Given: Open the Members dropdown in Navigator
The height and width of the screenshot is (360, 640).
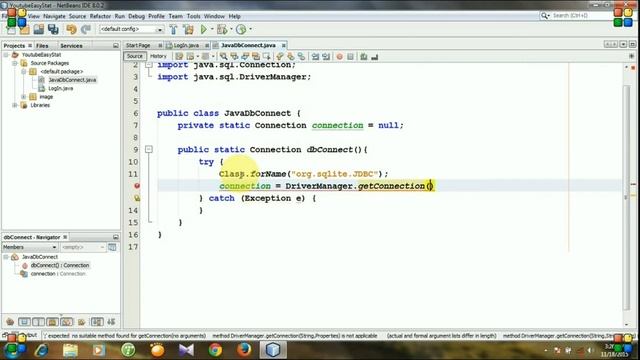Looking at the screenshot, I should [29, 247].
